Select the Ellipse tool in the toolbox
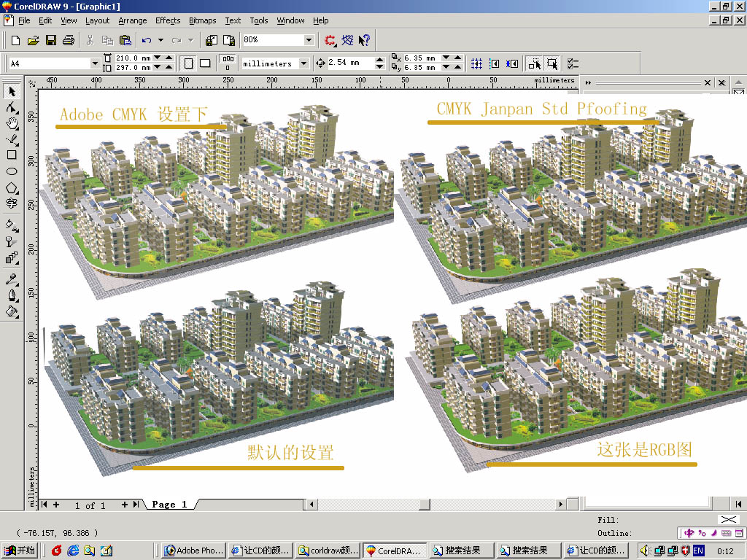The width and height of the screenshot is (747, 560). click(x=12, y=171)
